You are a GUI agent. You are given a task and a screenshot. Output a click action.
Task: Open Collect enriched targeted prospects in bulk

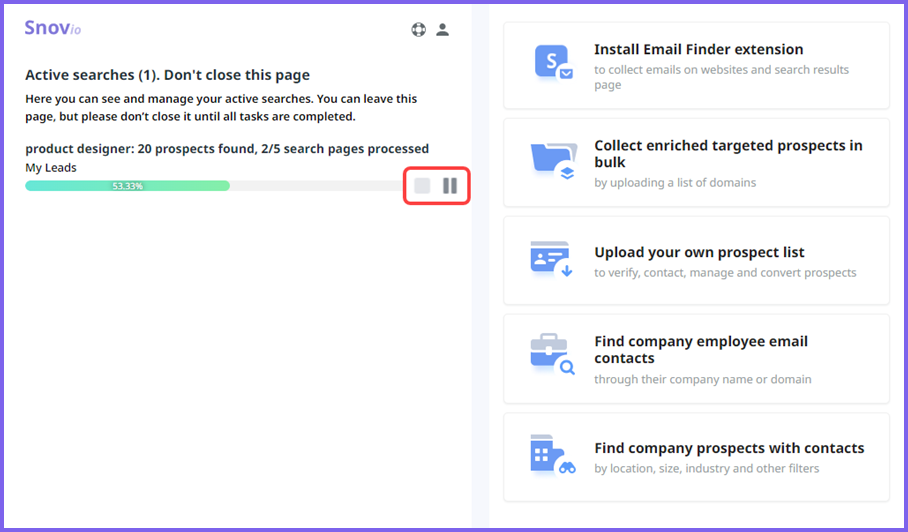[x=697, y=163]
